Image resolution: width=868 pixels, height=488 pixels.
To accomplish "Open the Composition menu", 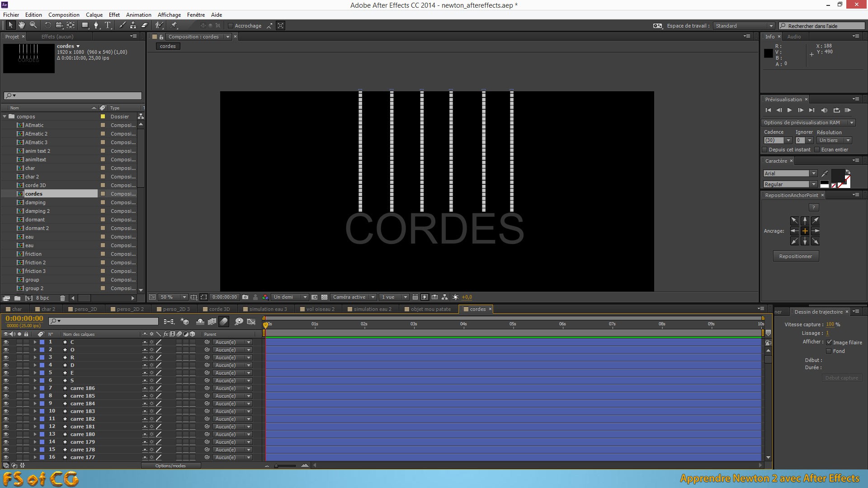I will (x=64, y=14).
